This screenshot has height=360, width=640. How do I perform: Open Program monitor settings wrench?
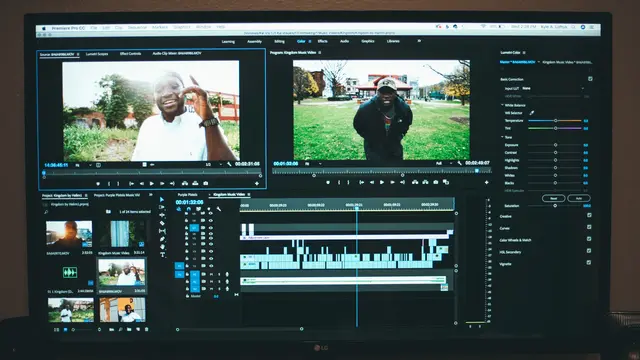click(460, 163)
